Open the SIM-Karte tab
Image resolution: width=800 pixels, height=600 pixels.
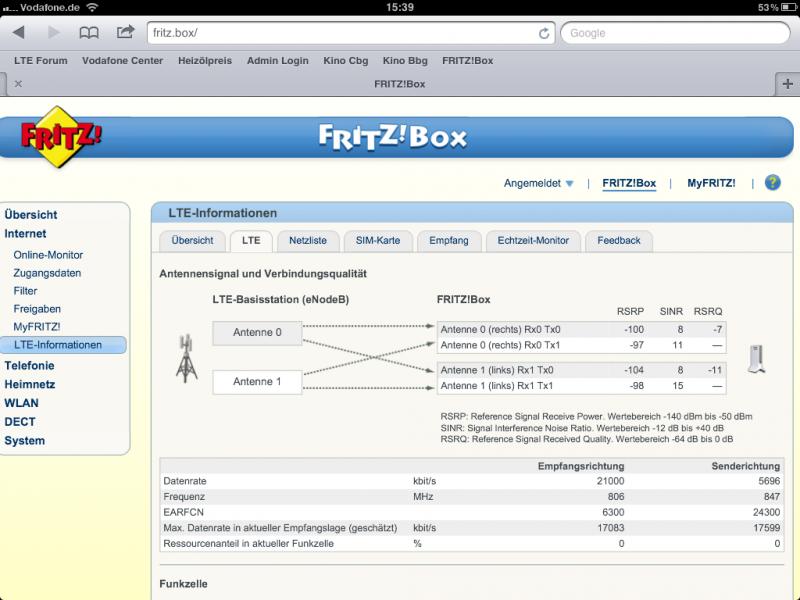[378, 240]
